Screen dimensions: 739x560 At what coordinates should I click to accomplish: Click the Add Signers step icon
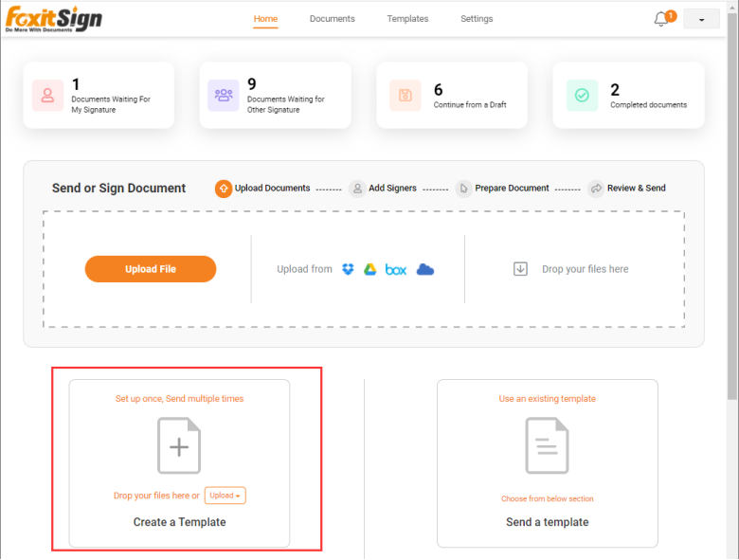coord(357,189)
